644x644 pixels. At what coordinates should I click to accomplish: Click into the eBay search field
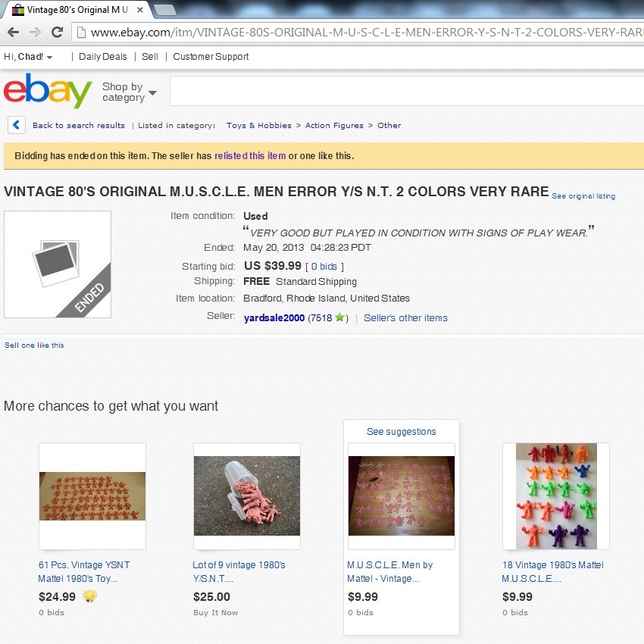tap(407, 91)
